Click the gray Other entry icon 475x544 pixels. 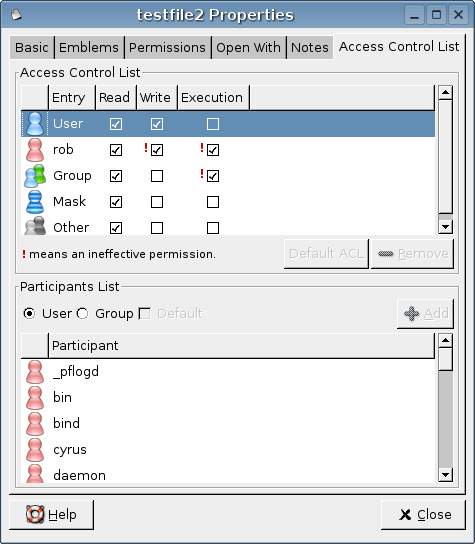pos(35,226)
